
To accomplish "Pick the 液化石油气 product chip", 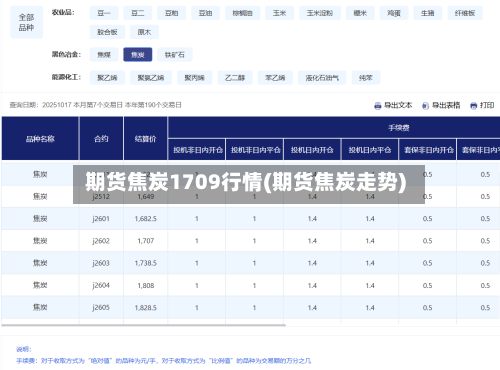I will 322,78.
